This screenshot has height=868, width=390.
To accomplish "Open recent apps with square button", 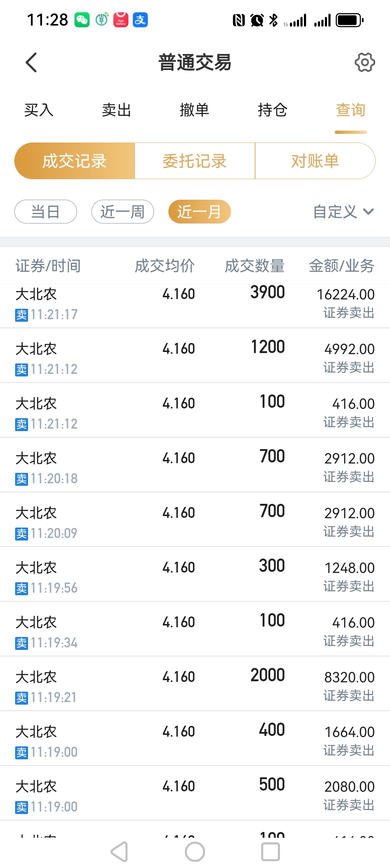I will pyautogui.click(x=271, y=851).
